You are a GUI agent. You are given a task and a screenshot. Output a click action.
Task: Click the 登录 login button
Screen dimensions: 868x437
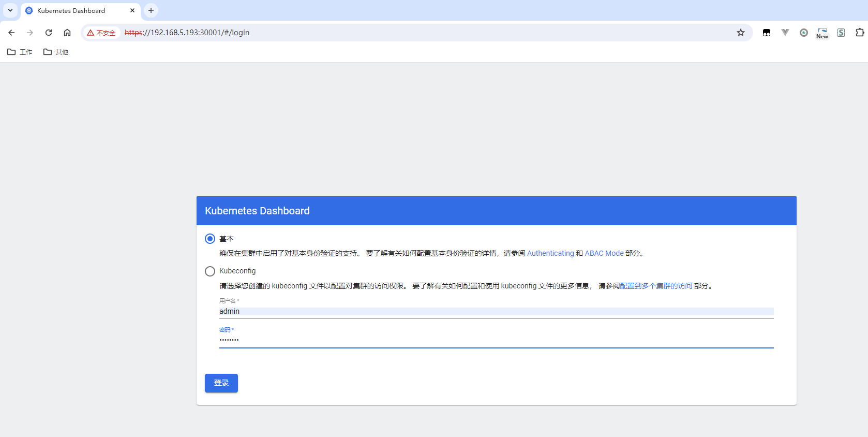[221, 383]
